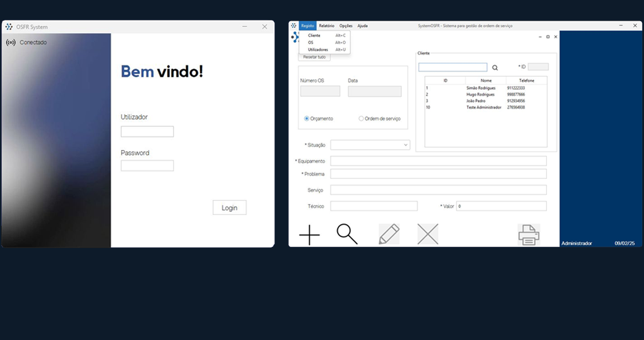The height and width of the screenshot is (340, 644).
Task: Select Hugo Rodrigues row in client table
Action: [480, 94]
